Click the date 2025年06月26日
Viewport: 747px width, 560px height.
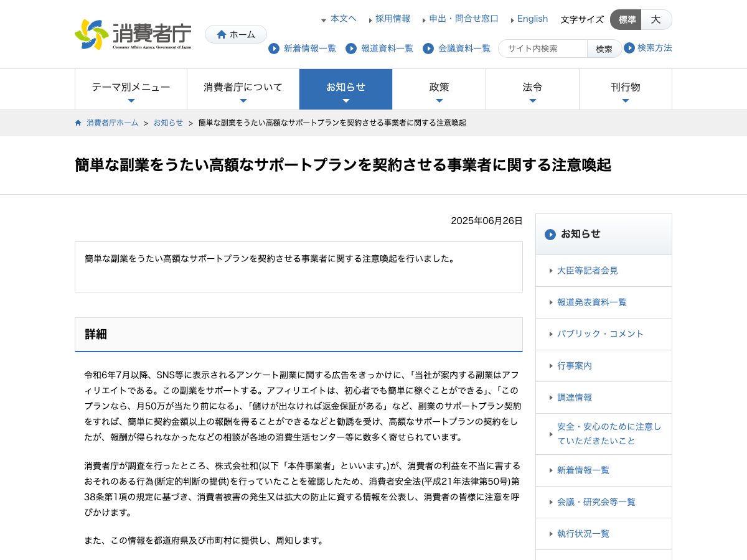tap(487, 221)
